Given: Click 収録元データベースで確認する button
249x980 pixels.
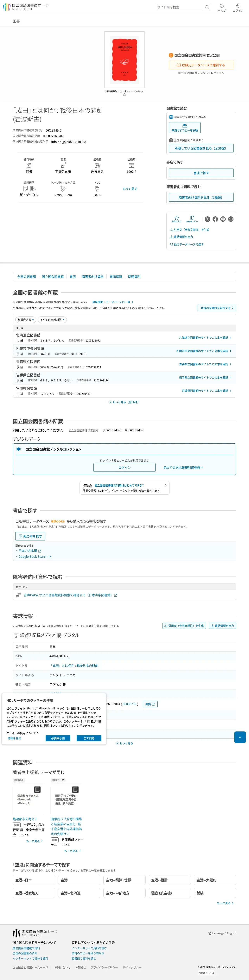Looking at the screenshot, I should 201,65.
